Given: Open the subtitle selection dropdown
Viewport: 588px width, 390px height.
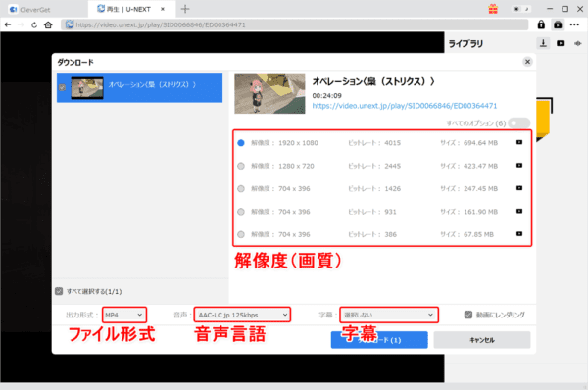Looking at the screenshot, I should tap(389, 315).
